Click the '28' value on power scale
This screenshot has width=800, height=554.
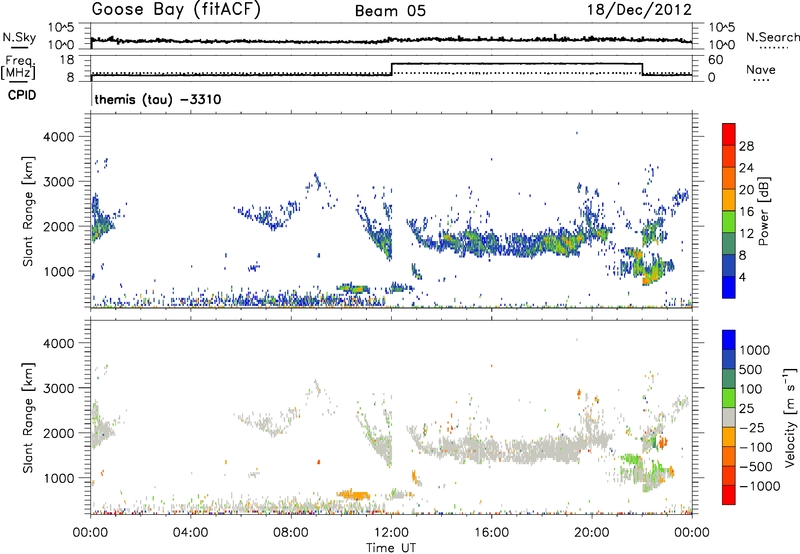coord(746,146)
